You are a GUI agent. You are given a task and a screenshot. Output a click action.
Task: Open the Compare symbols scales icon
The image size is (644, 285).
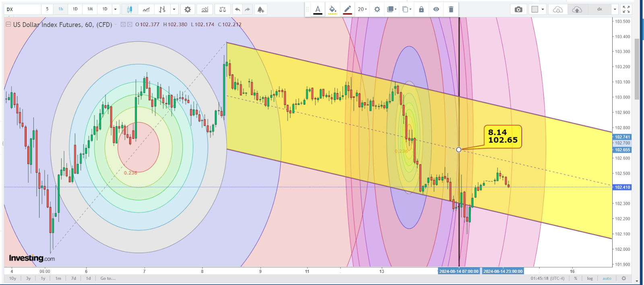pos(222,9)
